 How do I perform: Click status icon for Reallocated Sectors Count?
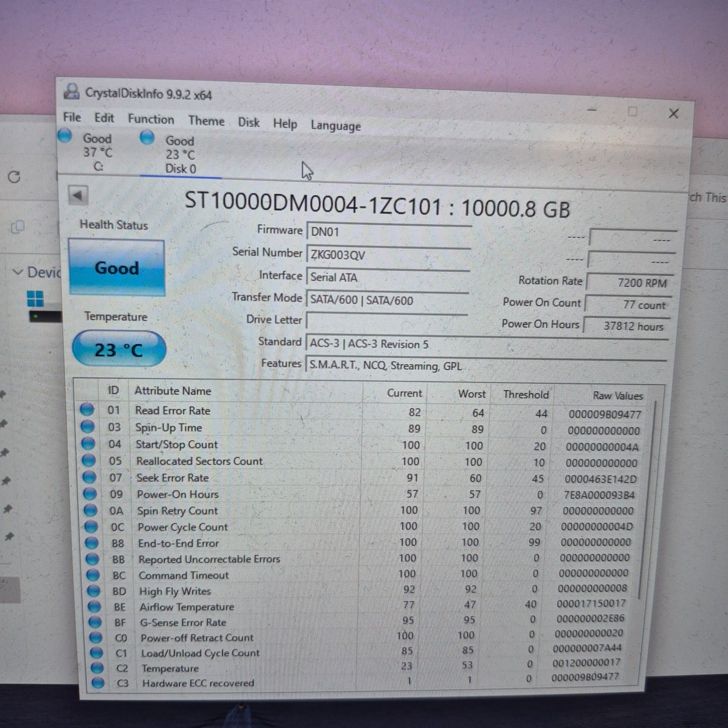pyautogui.click(x=89, y=460)
